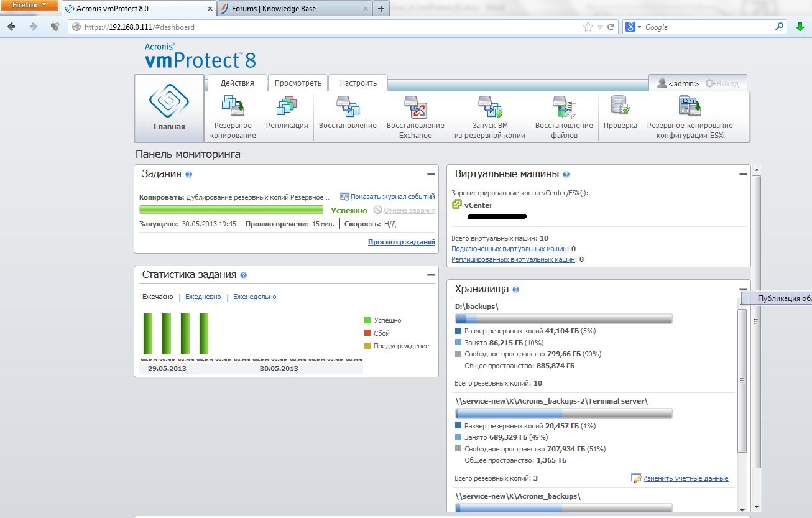This screenshot has width=812, height=518.
Task: Launch Восстановление Exchange recovery
Action: click(x=415, y=117)
